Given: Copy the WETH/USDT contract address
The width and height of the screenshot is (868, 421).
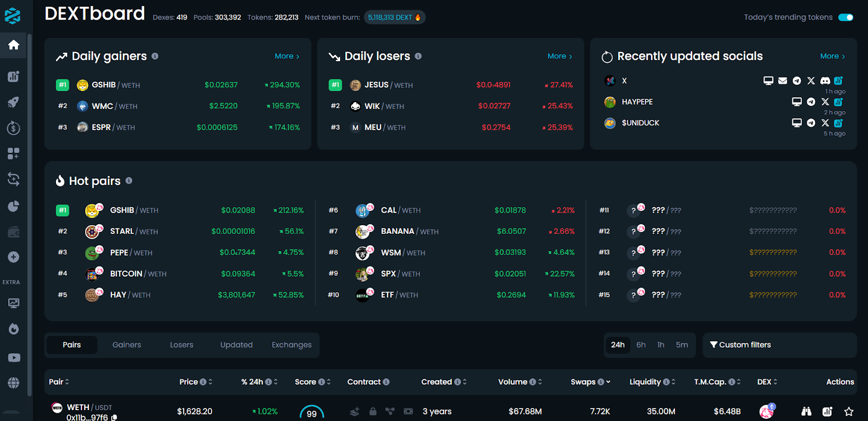Looking at the screenshot, I should tap(114, 418).
